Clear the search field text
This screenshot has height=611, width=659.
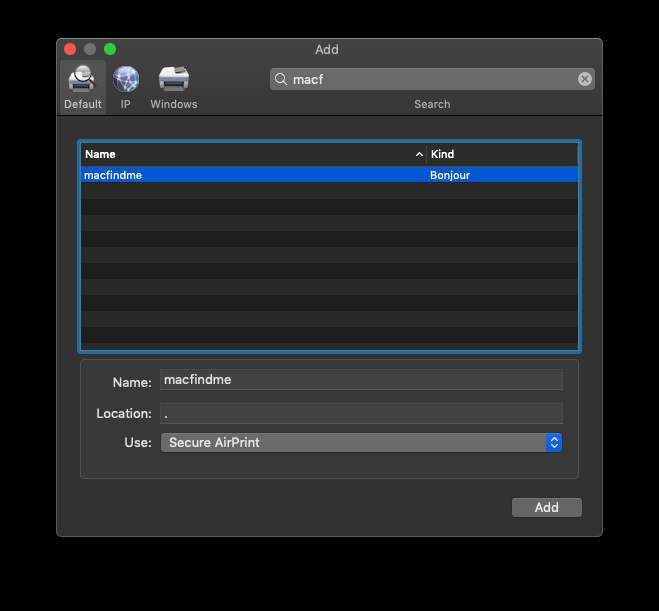click(x=584, y=79)
